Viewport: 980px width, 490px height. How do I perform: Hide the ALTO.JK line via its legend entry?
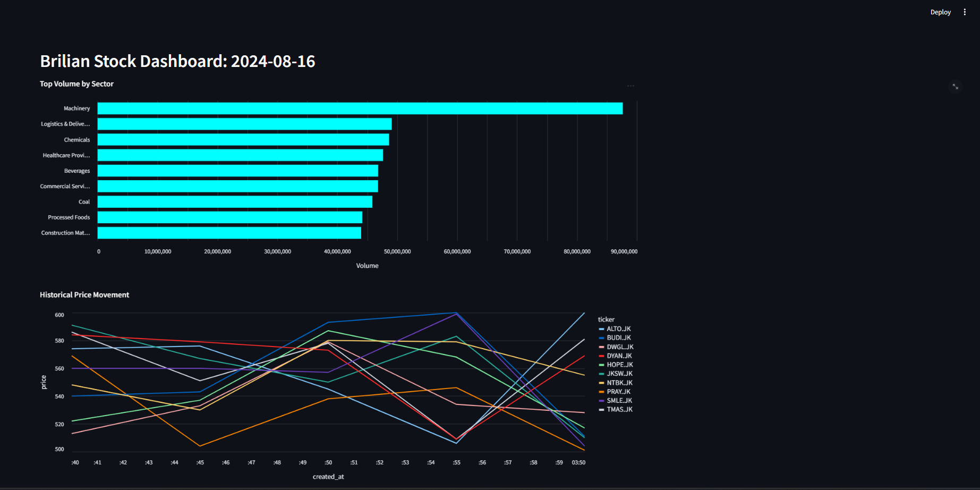click(x=619, y=328)
